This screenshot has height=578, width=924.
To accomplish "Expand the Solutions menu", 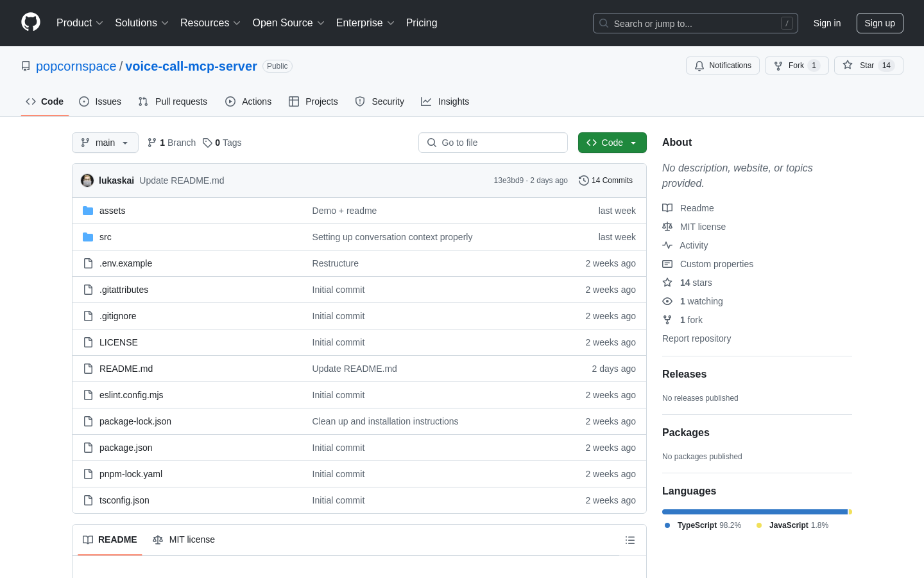I will coord(142,22).
